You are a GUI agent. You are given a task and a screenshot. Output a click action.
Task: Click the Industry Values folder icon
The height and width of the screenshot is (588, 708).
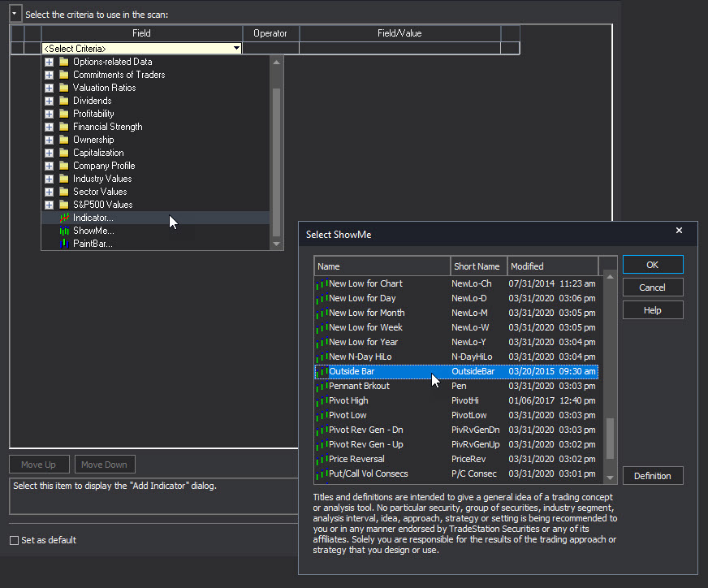click(x=64, y=179)
